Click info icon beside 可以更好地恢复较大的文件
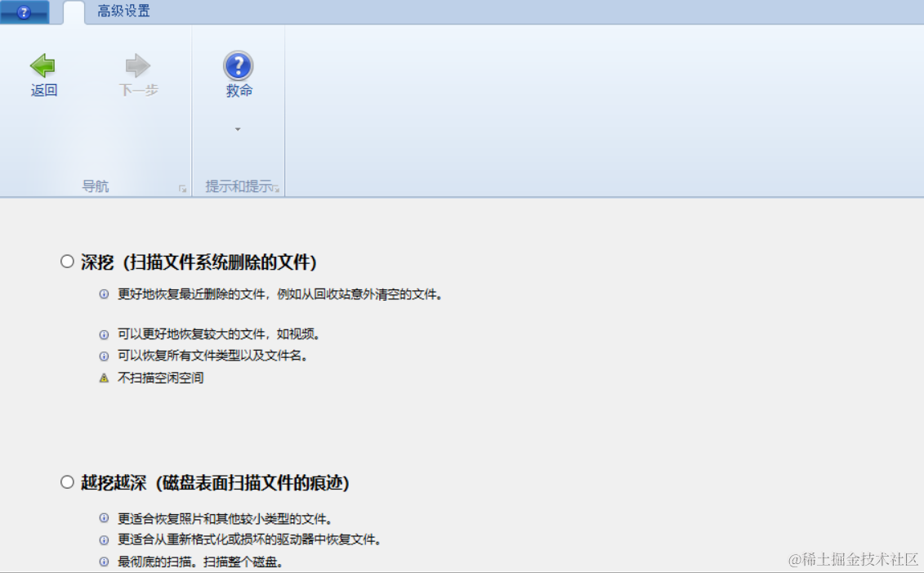The width and height of the screenshot is (924, 573). point(104,335)
